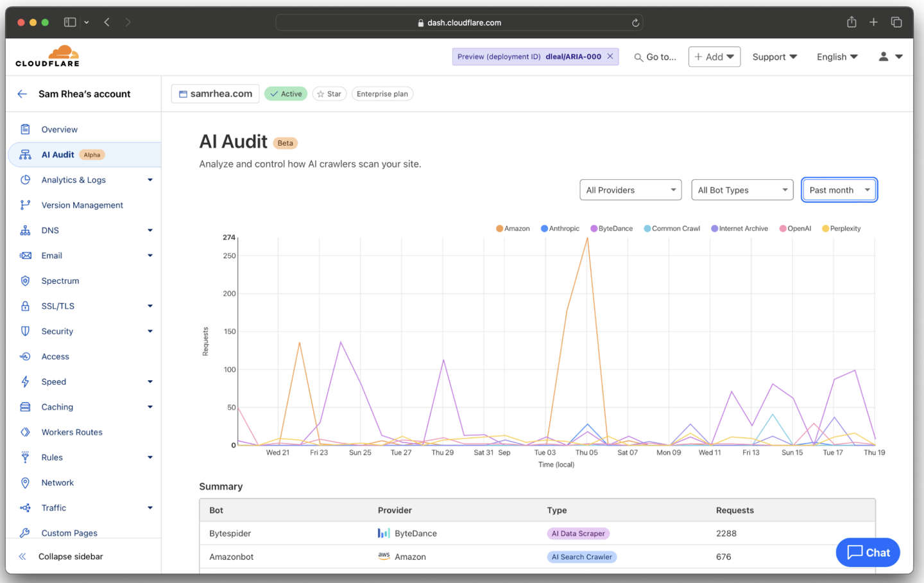This screenshot has height=583, width=924.
Task: Expand the Caching menu arrow
Action: [x=150, y=407]
